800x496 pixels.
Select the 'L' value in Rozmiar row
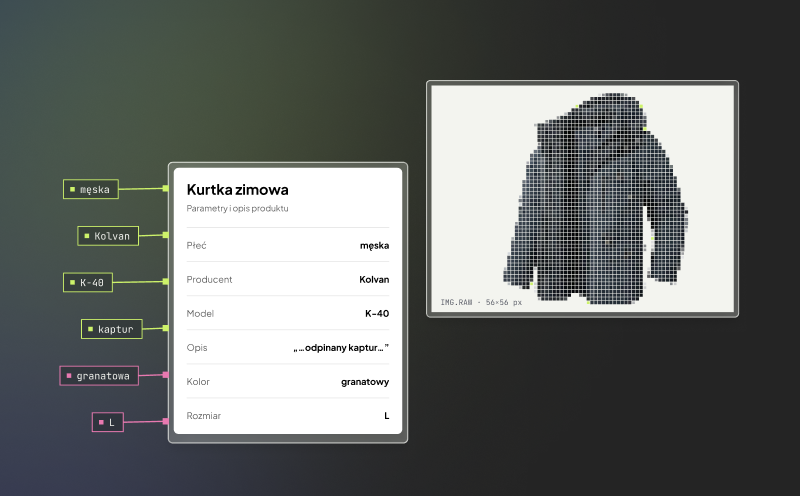click(x=387, y=416)
